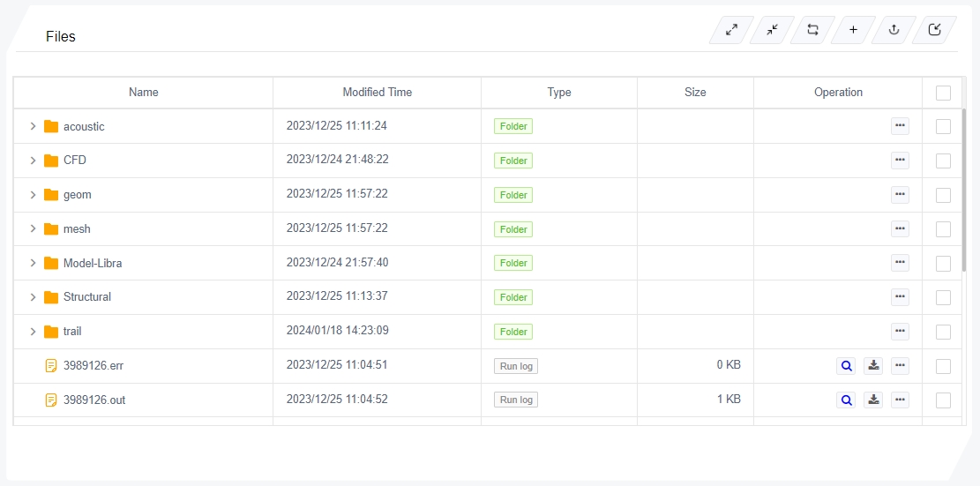Click the date 2024/01/18 14:23:09
This screenshot has height=486, width=980.
(338, 330)
